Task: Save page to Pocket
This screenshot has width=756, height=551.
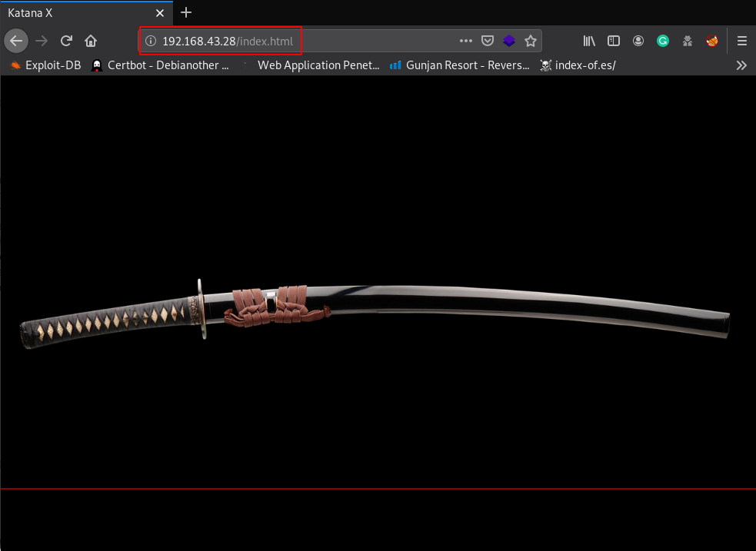Action: 488,41
